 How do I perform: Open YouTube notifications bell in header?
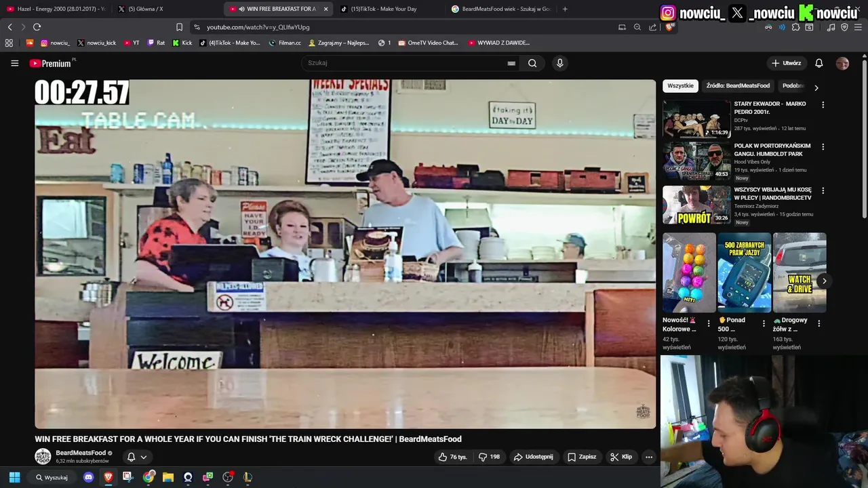point(818,63)
